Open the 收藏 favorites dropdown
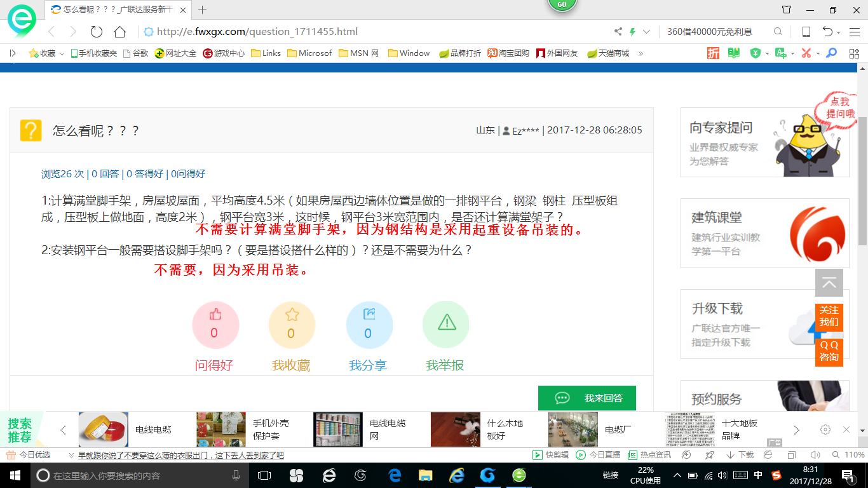 pyautogui.click(x=46, y=53)
